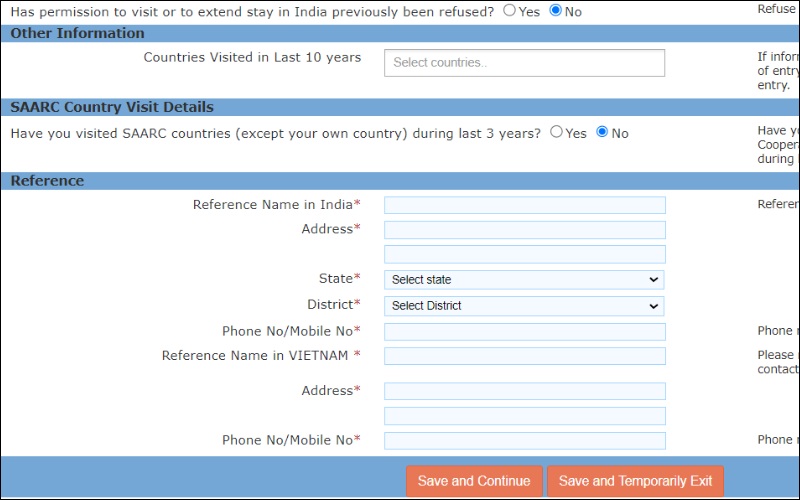
Task: Focus the India reference Phone No field
Action: tap(524, 331)
